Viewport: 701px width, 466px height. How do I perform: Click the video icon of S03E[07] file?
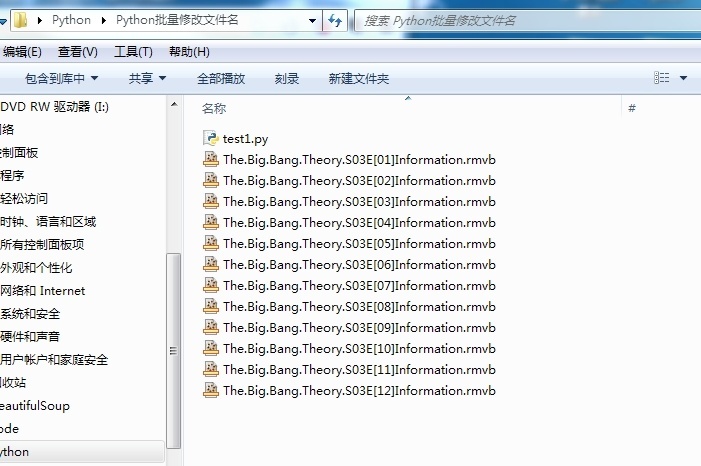(x=211, y=285)
